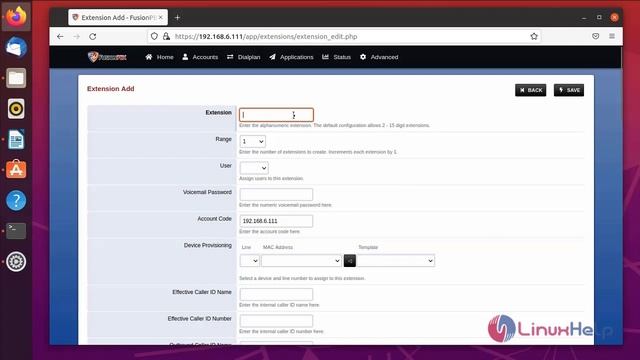Click the SAVE button
640x360 pixels.
[569, 90]
